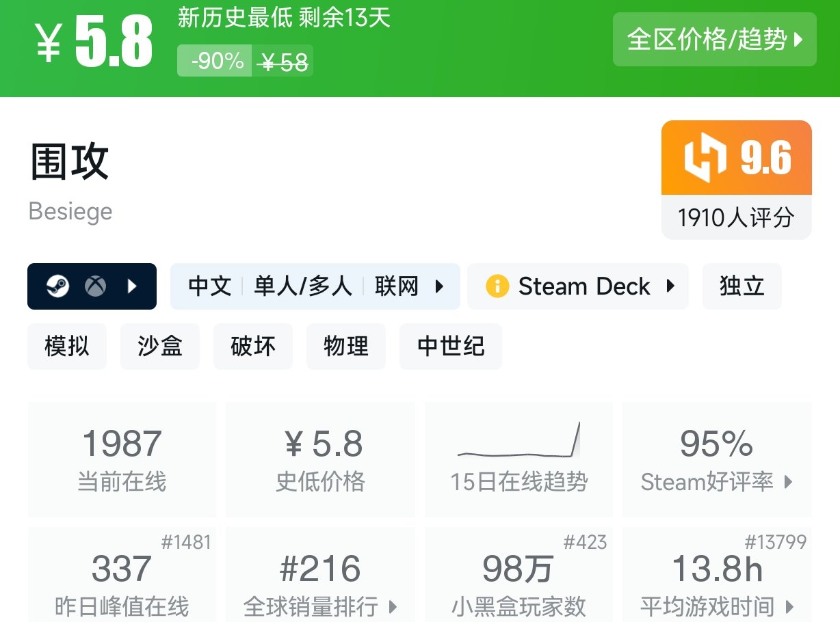Click the Xiaoheihe logo in score badge
The image size is (840, 622).
click(705, 159)
